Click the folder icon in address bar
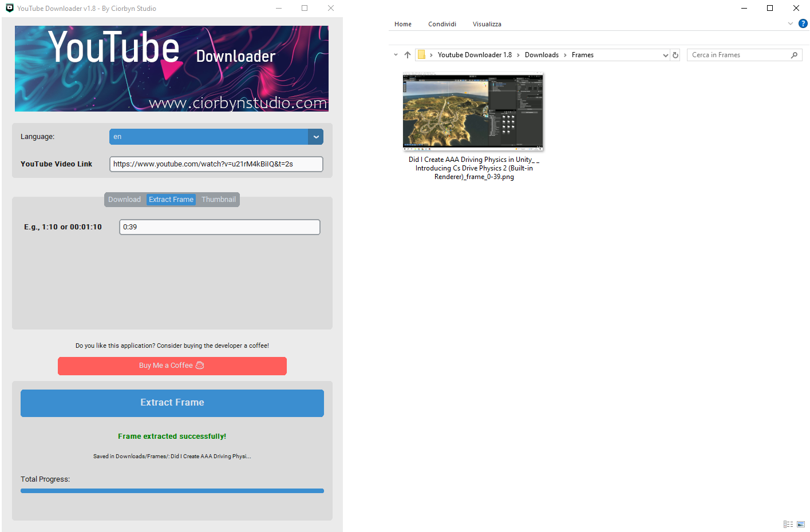810x532 pixels. click(x=421, y=55)
